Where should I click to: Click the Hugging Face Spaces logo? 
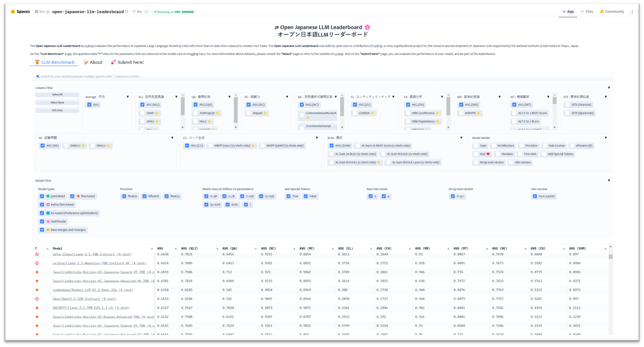pos(13,12)
